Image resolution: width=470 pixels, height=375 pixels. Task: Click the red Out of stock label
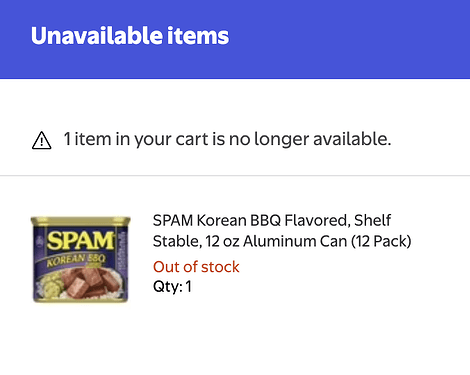pyautogui.click(x=196, y=267)
